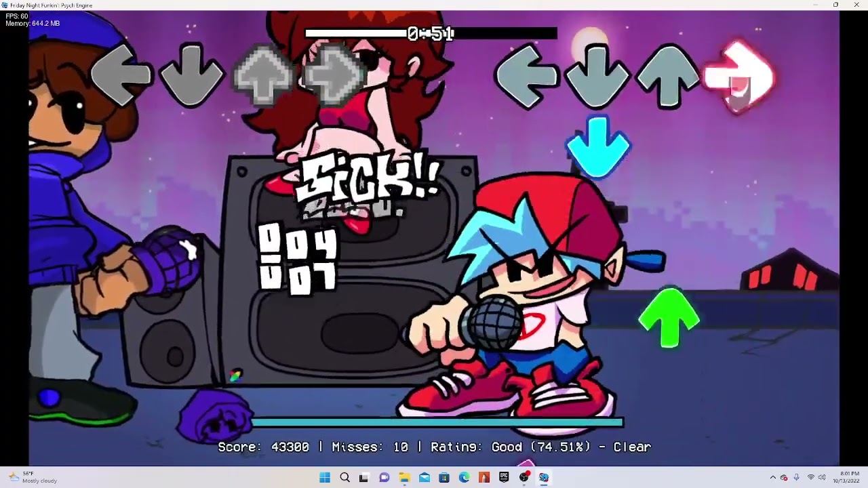Image resolution: width=868 pixels, height=488 pixels.
Task: Open the orange pencil app on taskbar
Action: (x=484, y=478)
